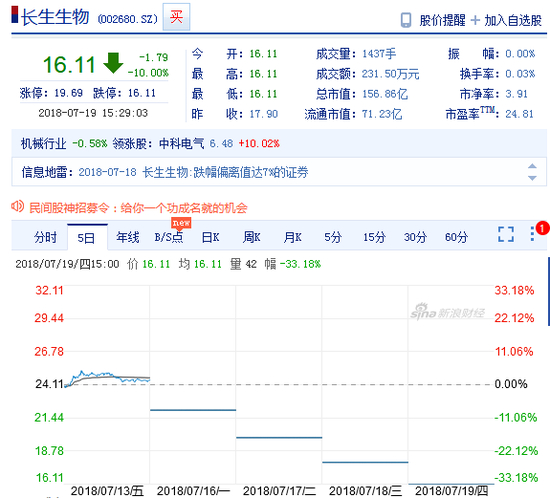The height and width of the screenshot is (498, 550).
Task: Switch to the 日K candlestick tab
Action: tap(210, 237)
